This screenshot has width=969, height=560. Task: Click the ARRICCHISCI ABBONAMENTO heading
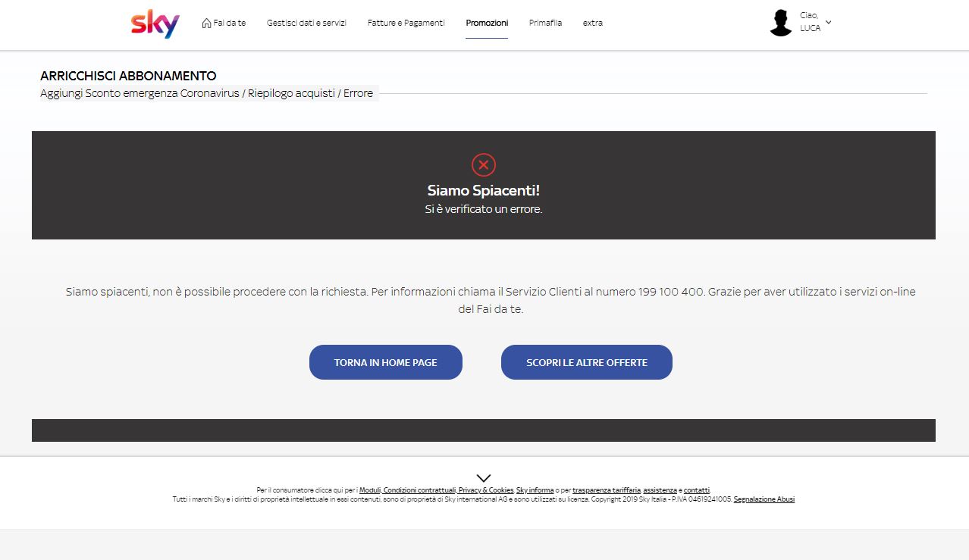coord(128,76)
